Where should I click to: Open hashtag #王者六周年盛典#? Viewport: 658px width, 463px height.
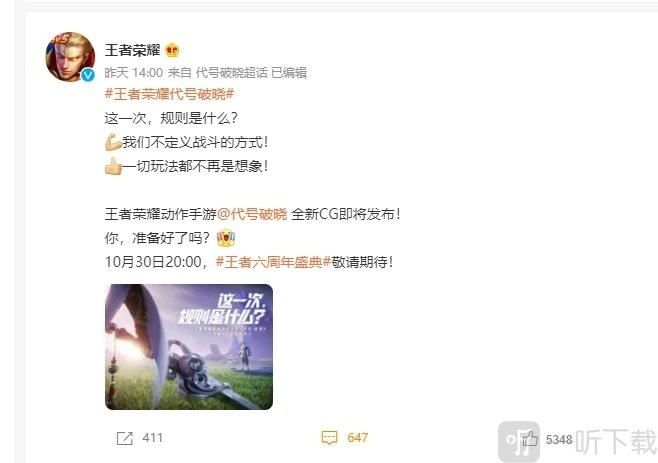[273, 262]
